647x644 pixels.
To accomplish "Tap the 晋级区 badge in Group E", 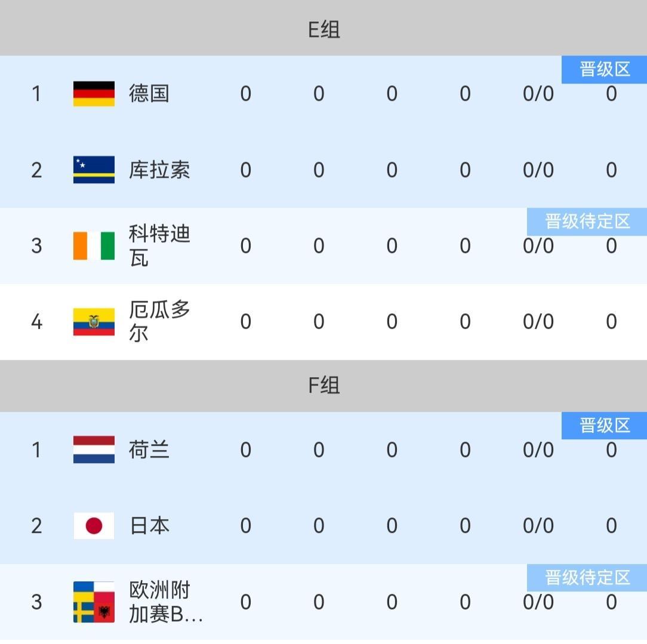I will pos(604,70).
